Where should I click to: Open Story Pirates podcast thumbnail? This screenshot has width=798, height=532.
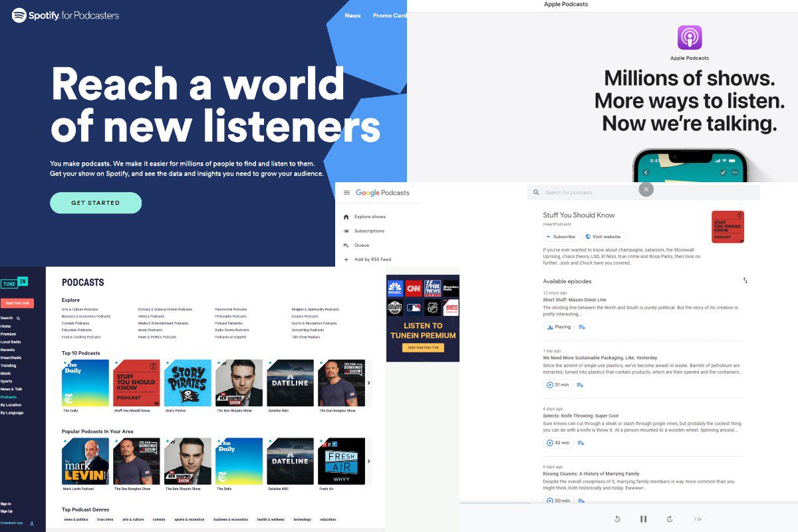pos(188,383)
